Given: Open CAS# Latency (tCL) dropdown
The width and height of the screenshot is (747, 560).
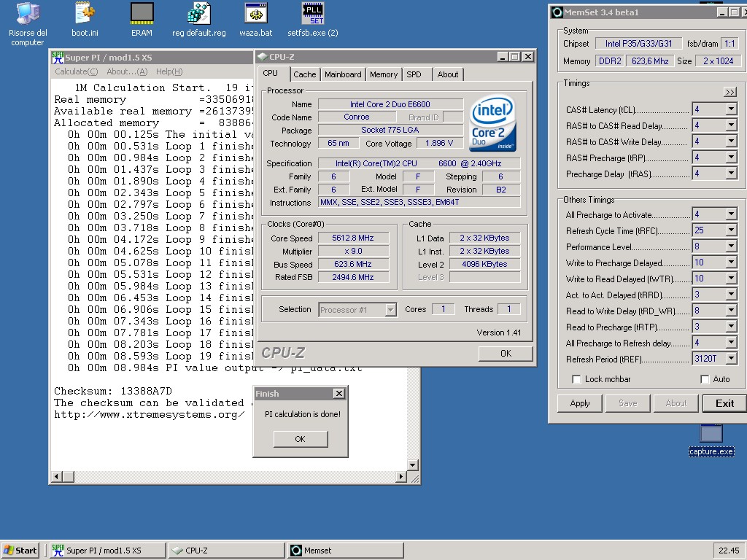Looking at the screenshot, I should 731,109.
